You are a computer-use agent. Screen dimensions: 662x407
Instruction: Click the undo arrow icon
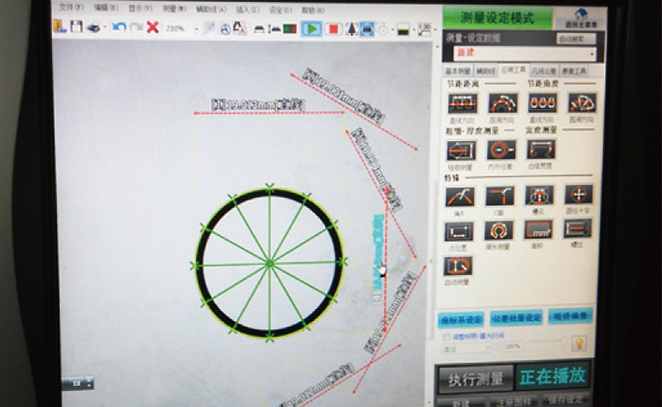(x=118, y=27)
